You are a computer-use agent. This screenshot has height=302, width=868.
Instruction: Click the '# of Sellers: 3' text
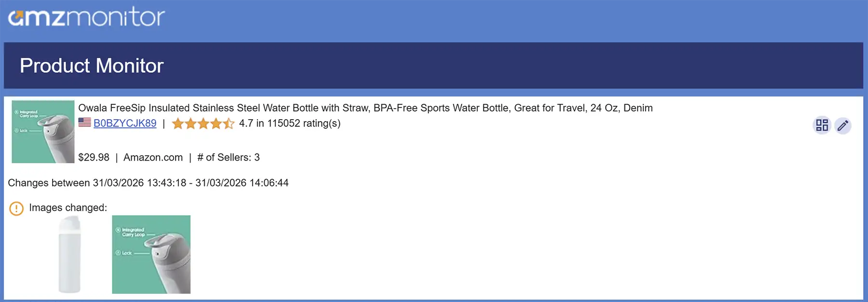229,157
